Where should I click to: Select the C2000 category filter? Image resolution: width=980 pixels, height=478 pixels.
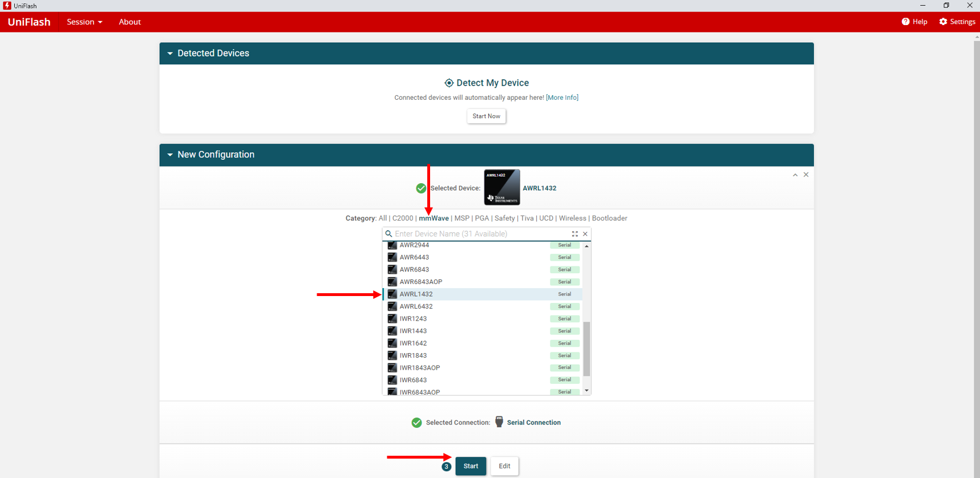(x=403, y=218)
